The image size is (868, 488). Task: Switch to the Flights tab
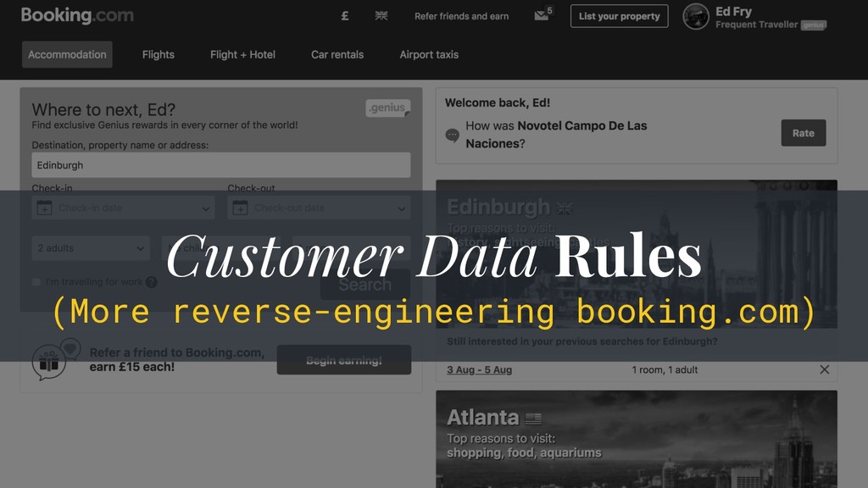(x=159, y=54)
